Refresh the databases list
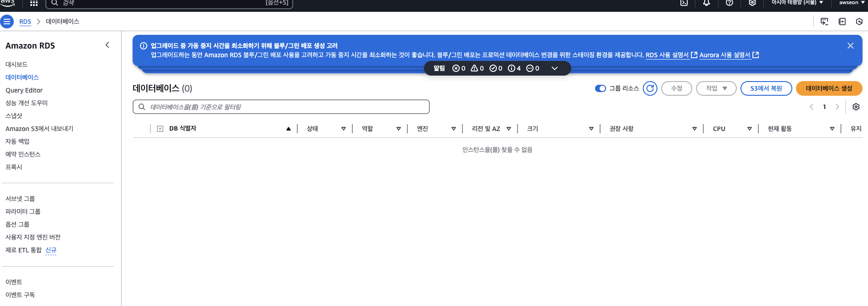Viewport: 868px width, 306px height. pos(650,88)
